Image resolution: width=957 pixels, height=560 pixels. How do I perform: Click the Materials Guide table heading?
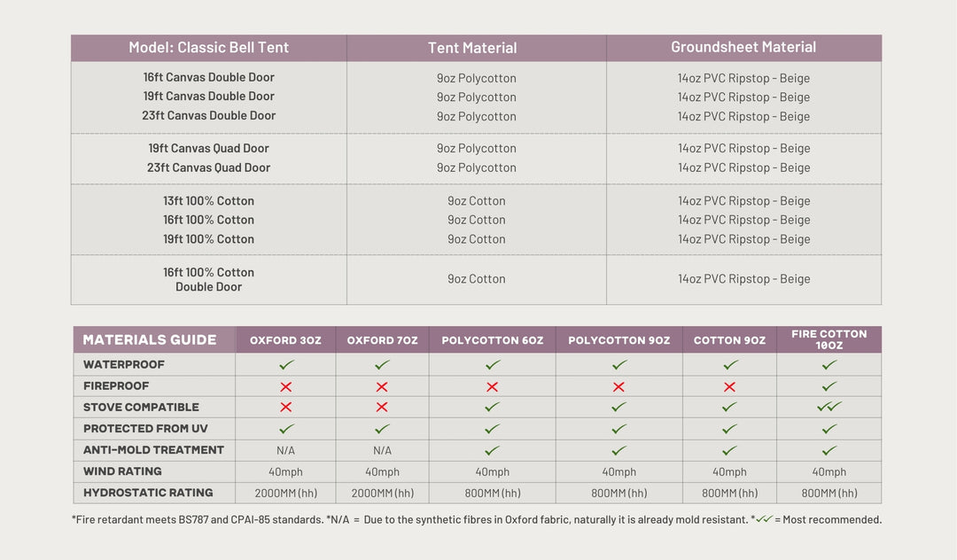[x=150, y=340]
